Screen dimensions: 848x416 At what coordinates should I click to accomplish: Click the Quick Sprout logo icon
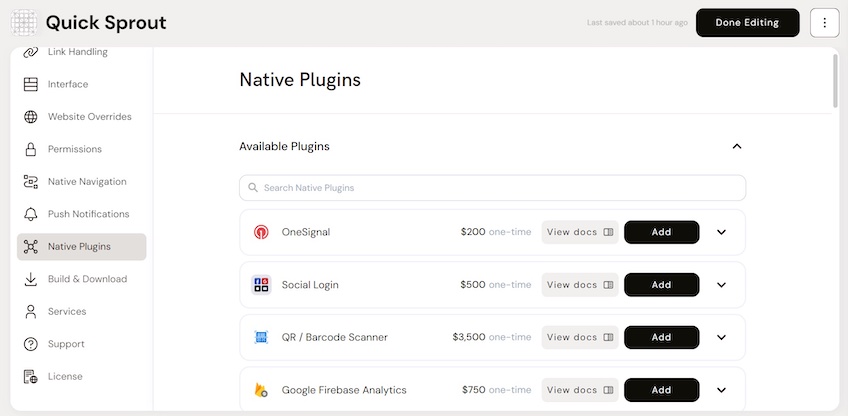point(24,23)
